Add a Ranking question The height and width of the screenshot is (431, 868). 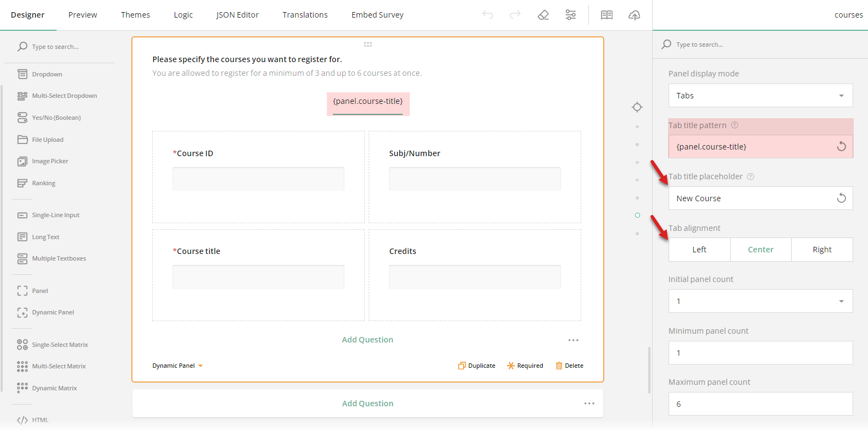[36, 183]
